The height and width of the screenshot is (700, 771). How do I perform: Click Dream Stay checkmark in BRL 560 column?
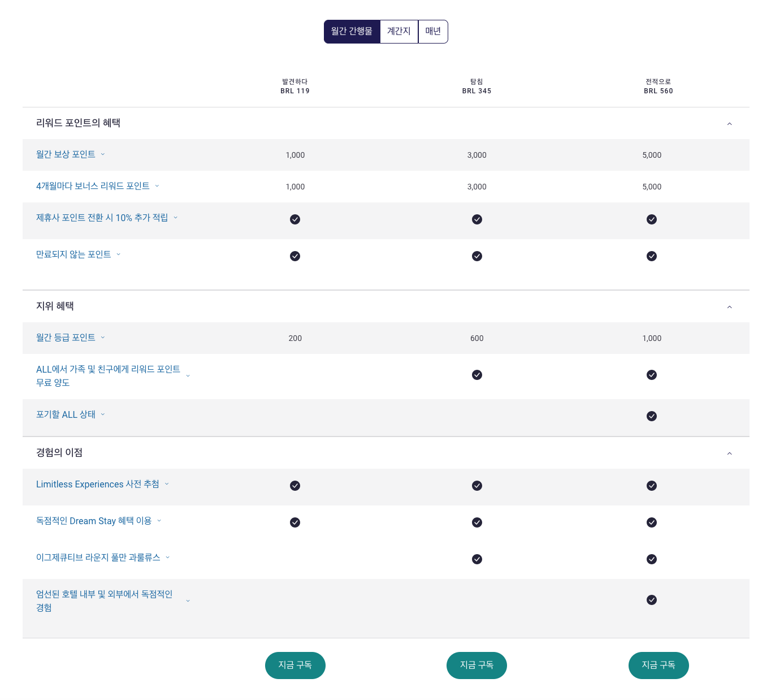652,522
